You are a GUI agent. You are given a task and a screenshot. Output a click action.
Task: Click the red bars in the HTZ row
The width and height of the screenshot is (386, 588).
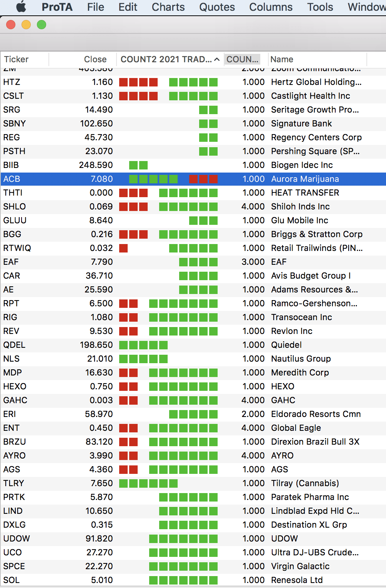tap(138, 82)
